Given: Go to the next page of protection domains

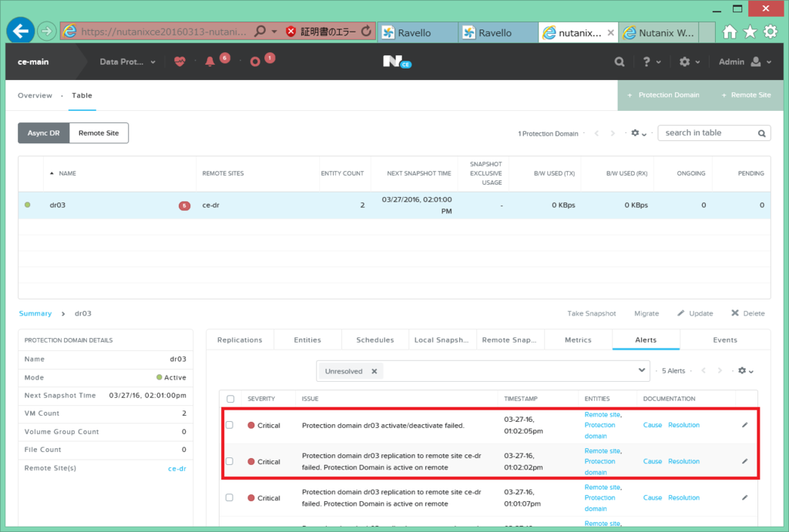Looking at the screenshot, I should [613, 133].
